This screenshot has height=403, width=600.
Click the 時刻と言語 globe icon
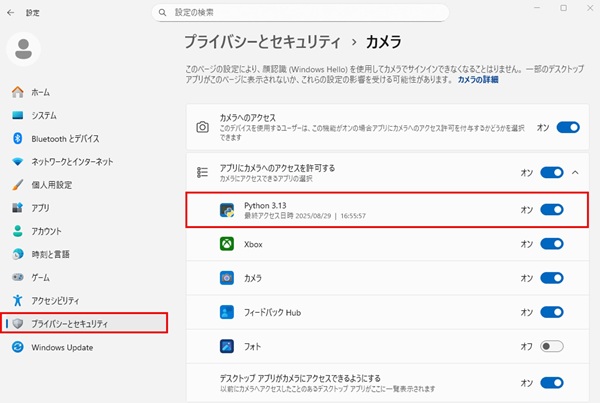[18, 254]
